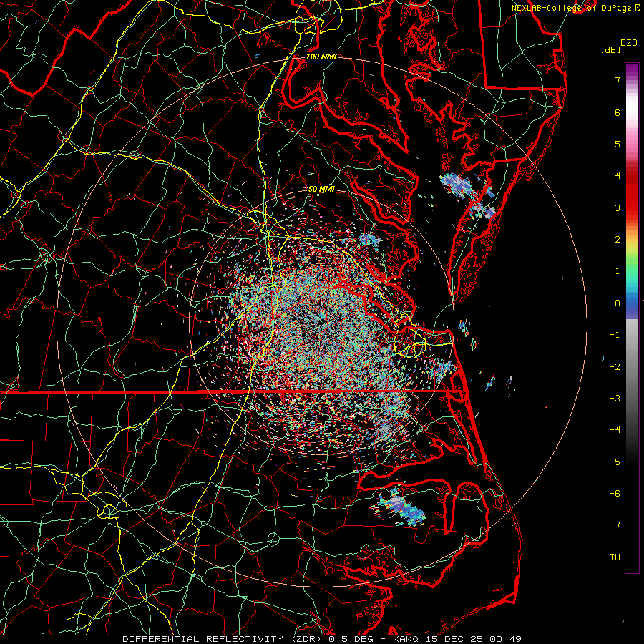Click the -3 tick label on scale
644x644 pixels.
[615, 399]
